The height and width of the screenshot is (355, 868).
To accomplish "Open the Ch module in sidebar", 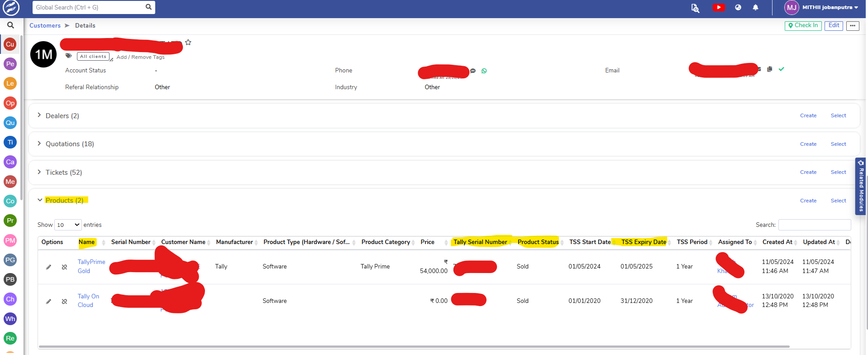I will (10, 299).
